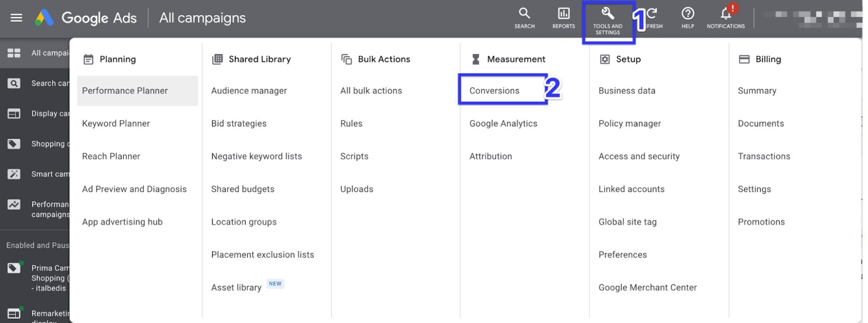
Task: Open Access and security
Action: (639, 156)
